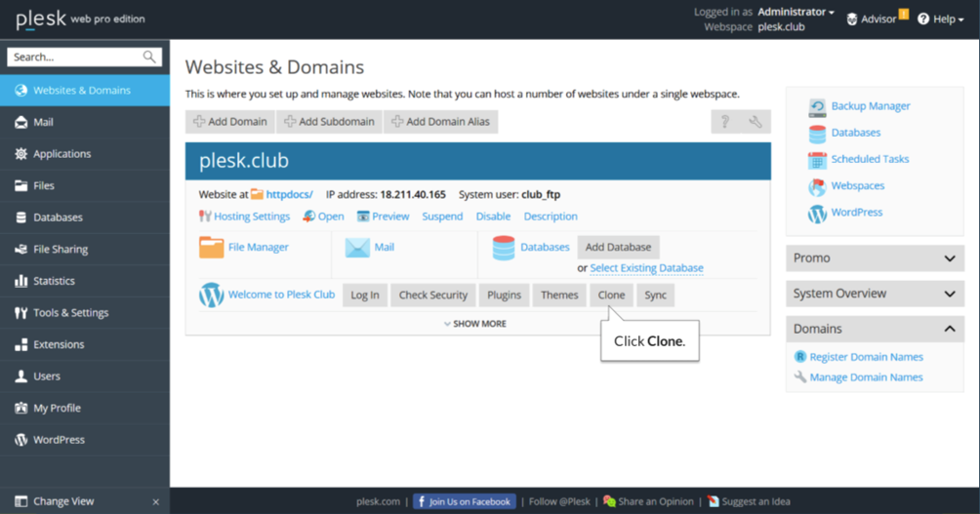Click the Tools & Settings icon in sidebar
Image resolution: width=980 pixels, height=514 pixels.
20,312
